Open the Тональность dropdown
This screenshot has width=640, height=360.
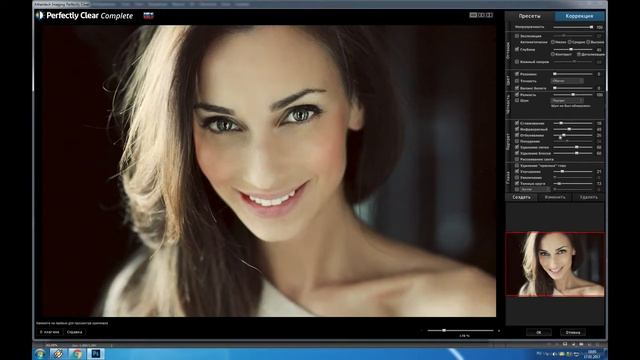(567, 81)
